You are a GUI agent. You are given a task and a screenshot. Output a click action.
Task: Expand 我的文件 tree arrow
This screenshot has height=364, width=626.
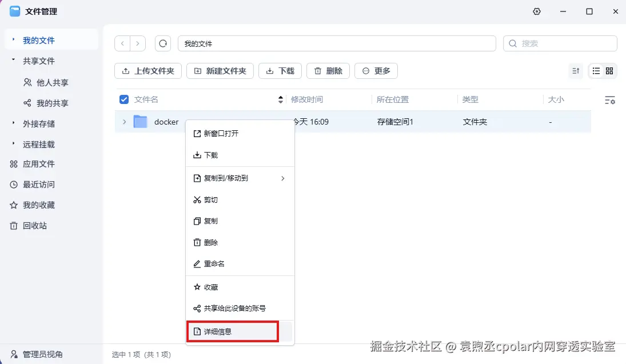(13, 39)
